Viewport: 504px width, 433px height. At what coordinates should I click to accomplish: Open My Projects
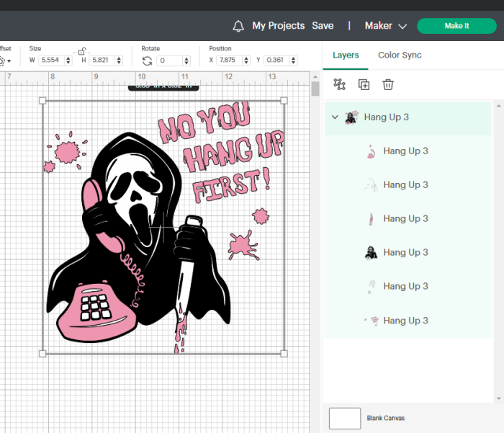pyautogui.click(x=279, y=26)
